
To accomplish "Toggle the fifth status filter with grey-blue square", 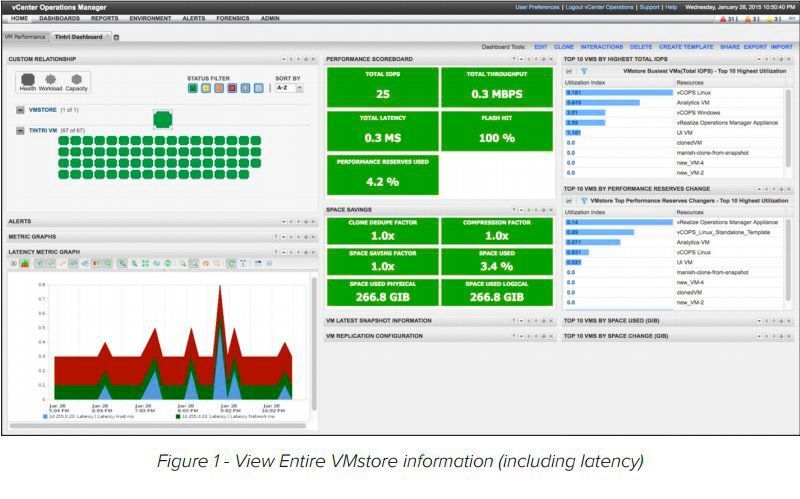I will pyautogui.click(x=245, y=88).
